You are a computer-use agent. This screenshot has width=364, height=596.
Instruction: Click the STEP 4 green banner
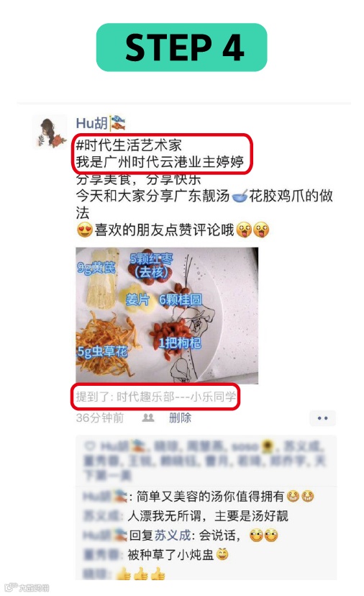pyautogui.click(x=181, y=47)
